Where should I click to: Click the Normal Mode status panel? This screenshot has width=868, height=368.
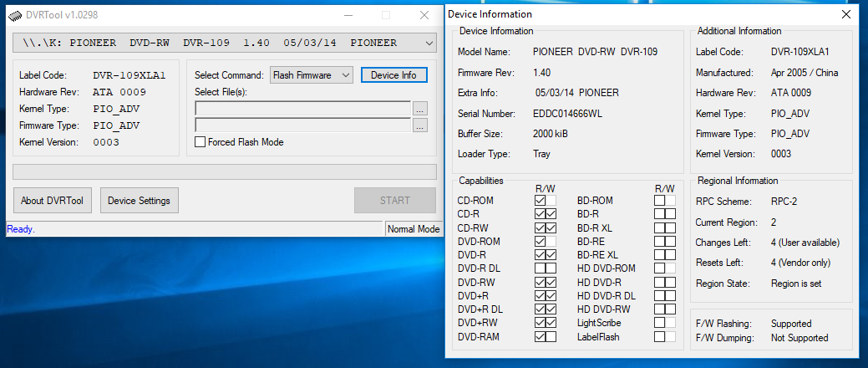tap(414, 229)
